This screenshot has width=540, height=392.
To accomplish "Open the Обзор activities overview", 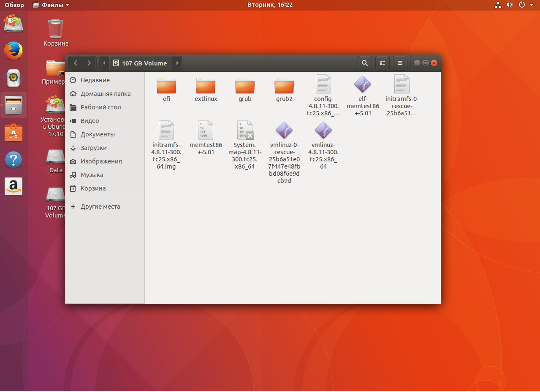I will pos(14,5).
